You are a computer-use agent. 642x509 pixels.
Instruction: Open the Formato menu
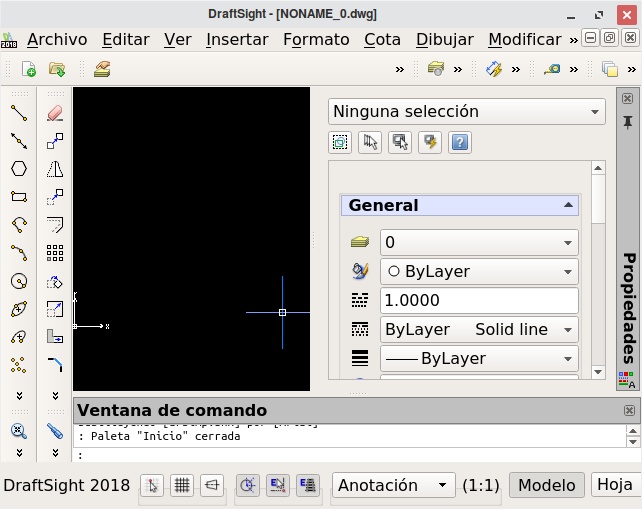coord(316,40)
